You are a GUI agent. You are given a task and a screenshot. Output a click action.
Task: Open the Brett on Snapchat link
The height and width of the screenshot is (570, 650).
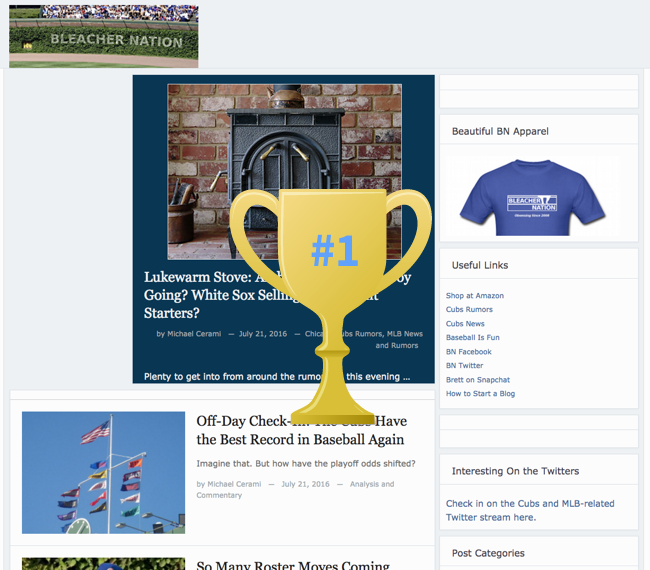(478, 380)
